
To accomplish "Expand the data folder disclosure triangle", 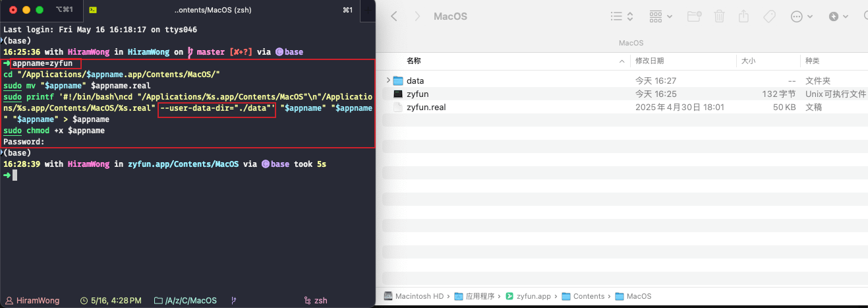I will [388, 80].
